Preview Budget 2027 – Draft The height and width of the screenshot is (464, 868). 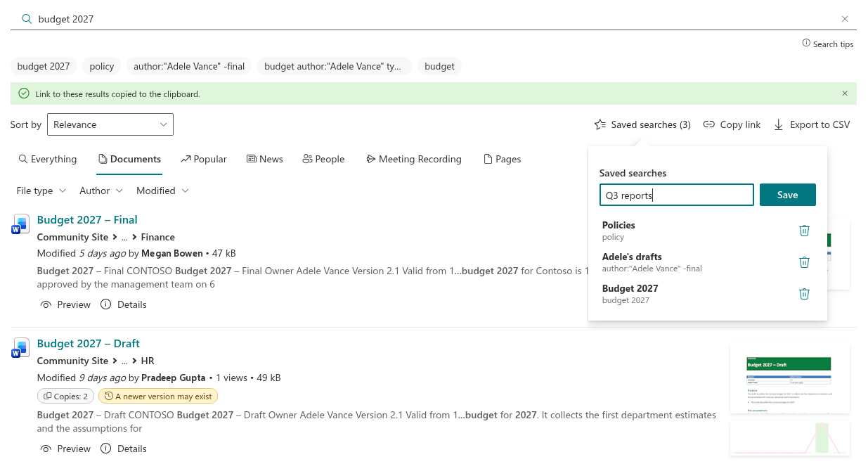tap(65, 449)
